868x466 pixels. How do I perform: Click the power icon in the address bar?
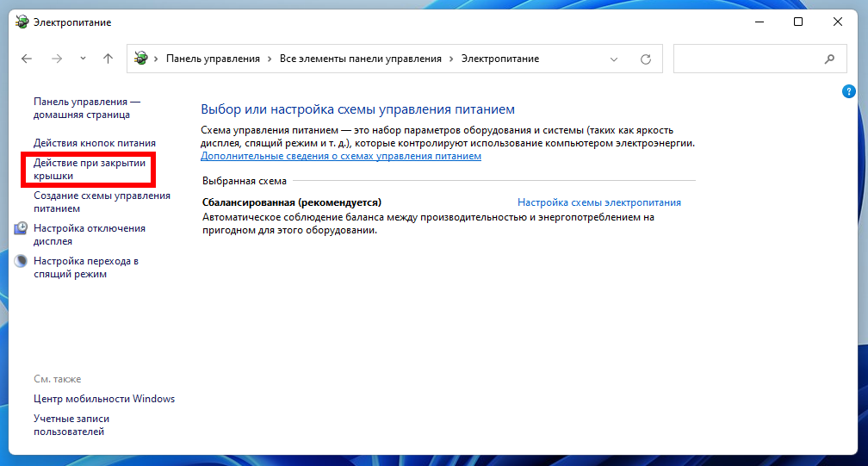[141, 59]
